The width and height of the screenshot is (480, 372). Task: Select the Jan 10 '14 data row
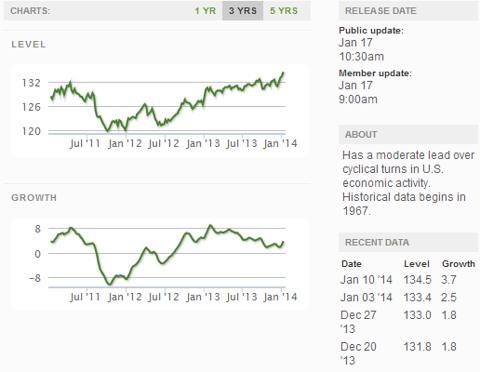click(x=408, y=280)
